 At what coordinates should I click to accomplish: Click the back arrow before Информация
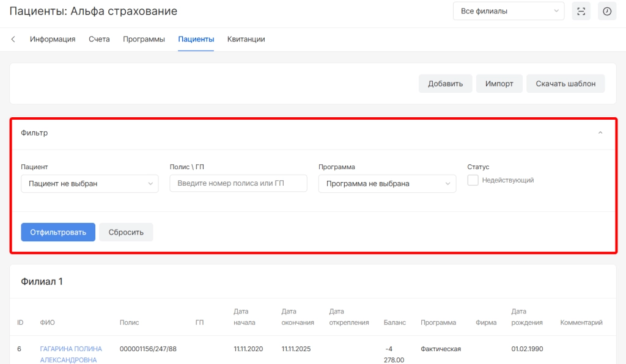(13, 39)
